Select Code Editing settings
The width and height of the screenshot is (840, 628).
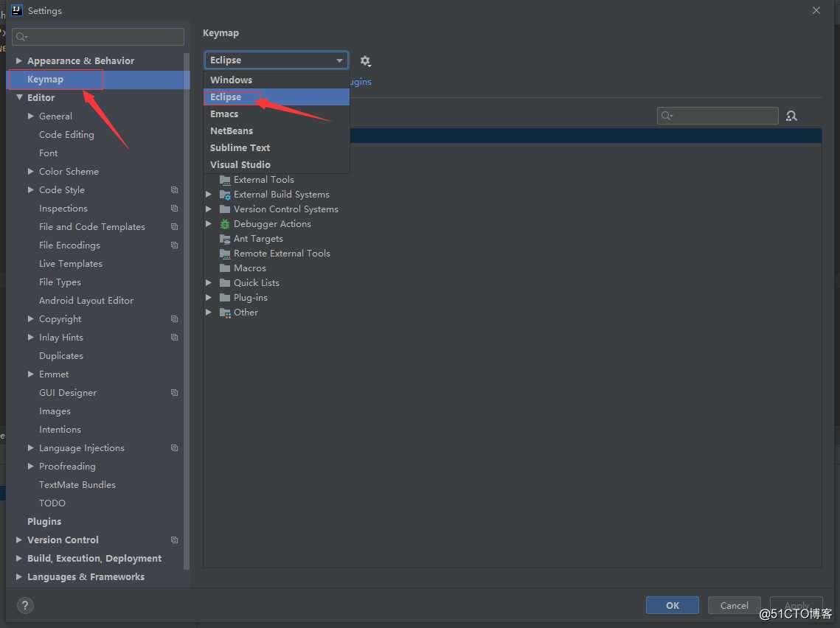pyautogui.click(x=66, y=135)
